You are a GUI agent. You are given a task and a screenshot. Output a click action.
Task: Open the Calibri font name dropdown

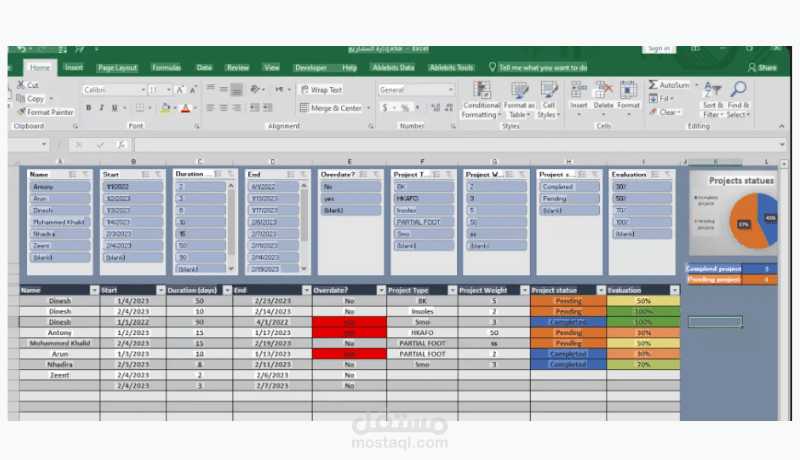point(143,90)
